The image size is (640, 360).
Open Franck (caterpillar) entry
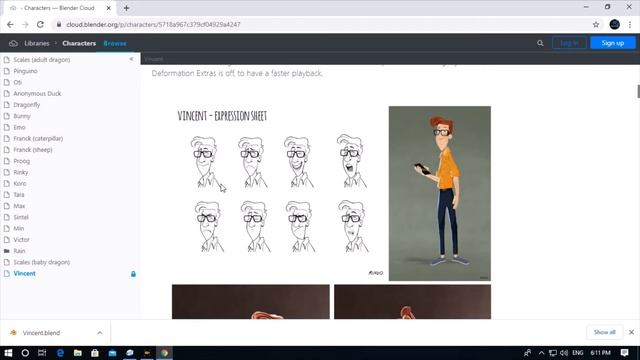38,138
